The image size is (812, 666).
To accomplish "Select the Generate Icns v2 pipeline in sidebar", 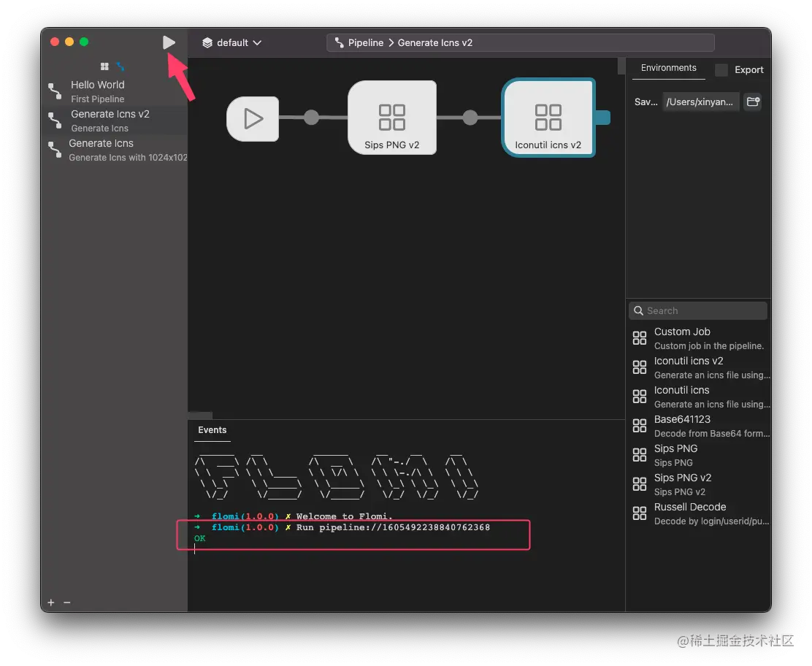I will [x=115, y=120].
